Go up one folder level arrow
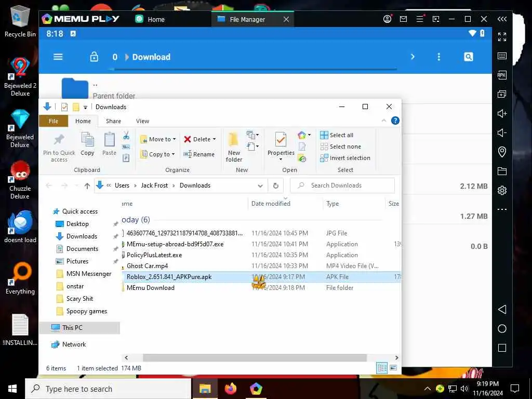 pos(87,185)
